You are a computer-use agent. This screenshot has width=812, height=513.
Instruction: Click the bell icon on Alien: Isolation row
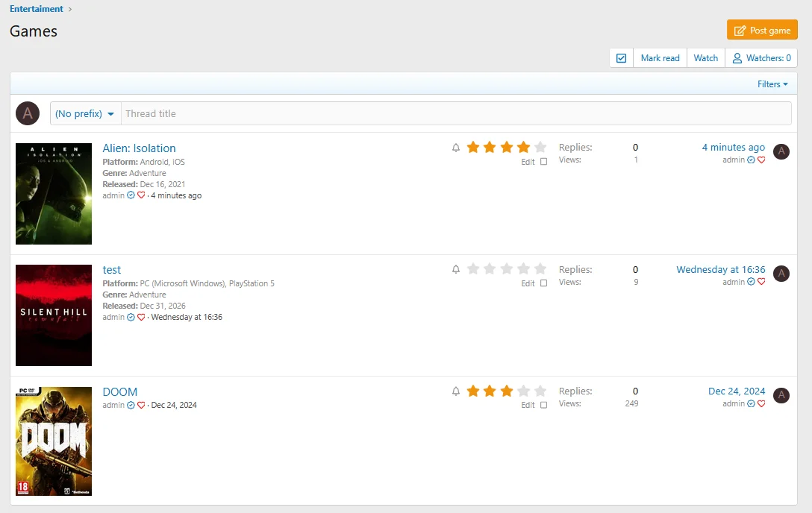(x=456, y=148)
